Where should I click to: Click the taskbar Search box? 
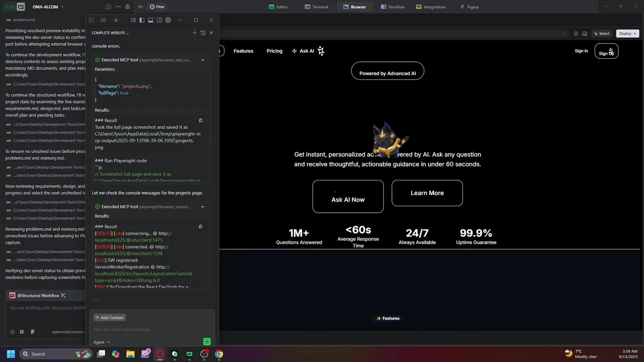[x=56, y=354]
